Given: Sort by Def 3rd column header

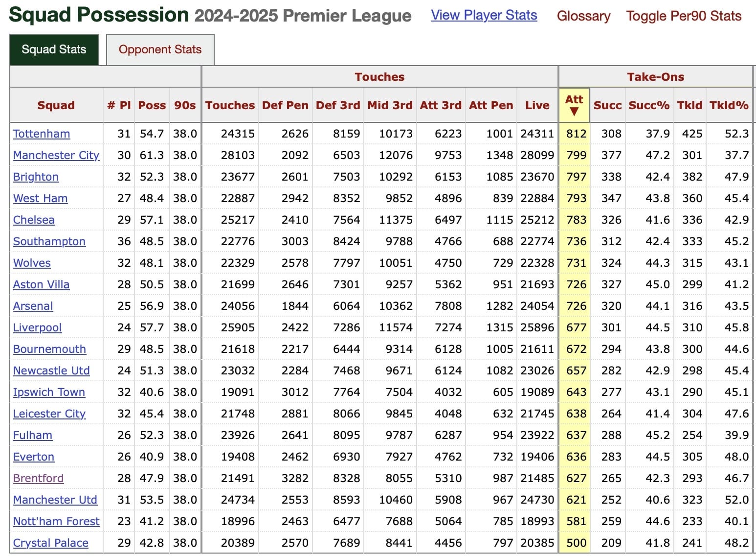Looking at the screenshot, I should tap(338, 105).
